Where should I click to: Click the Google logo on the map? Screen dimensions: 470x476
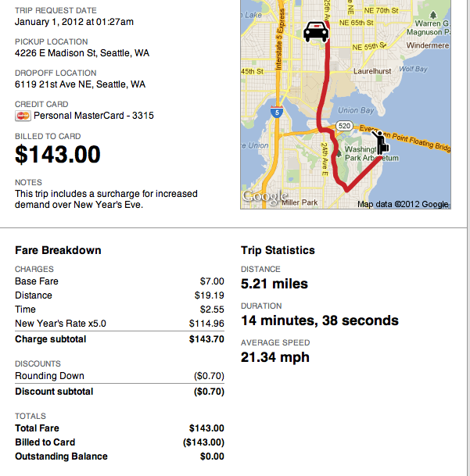coord(265,195)
